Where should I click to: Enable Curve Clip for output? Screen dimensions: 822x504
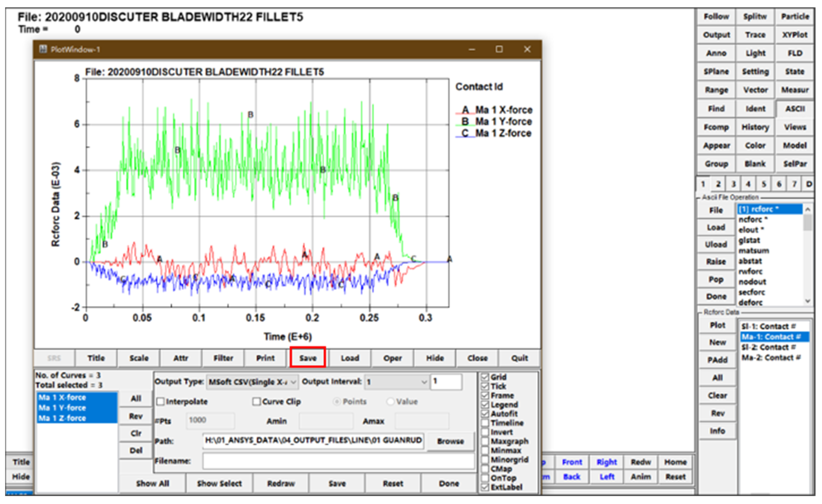point(257,402)
